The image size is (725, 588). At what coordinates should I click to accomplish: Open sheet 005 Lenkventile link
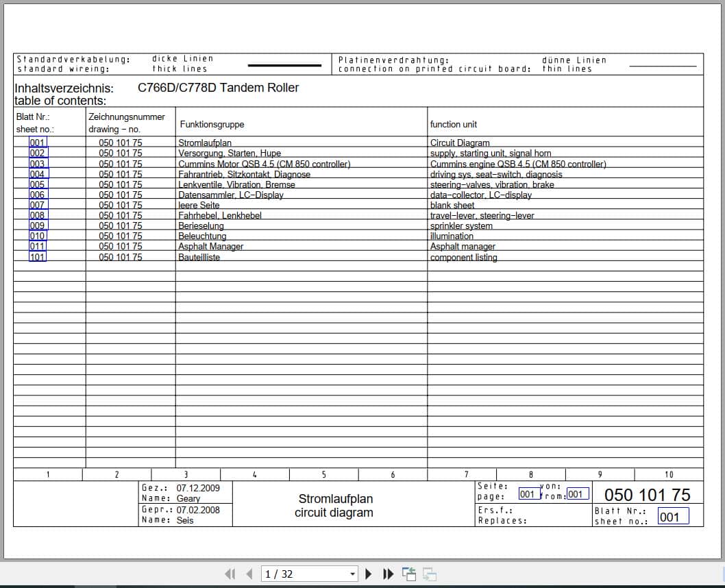pos(38,184)
